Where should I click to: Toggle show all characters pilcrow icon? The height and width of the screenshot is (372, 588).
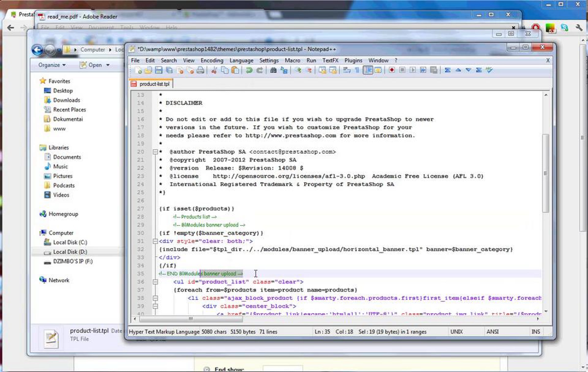pos(357,70)
